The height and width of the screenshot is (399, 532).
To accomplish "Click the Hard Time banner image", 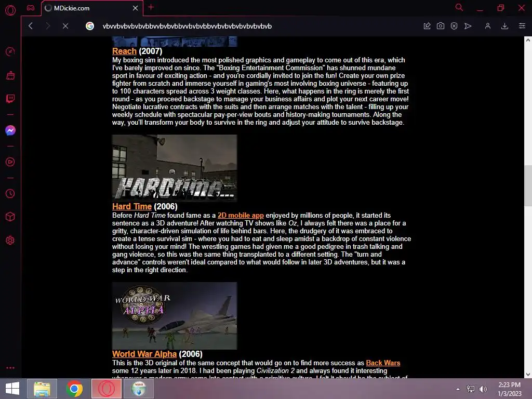I will click(175, 168).
